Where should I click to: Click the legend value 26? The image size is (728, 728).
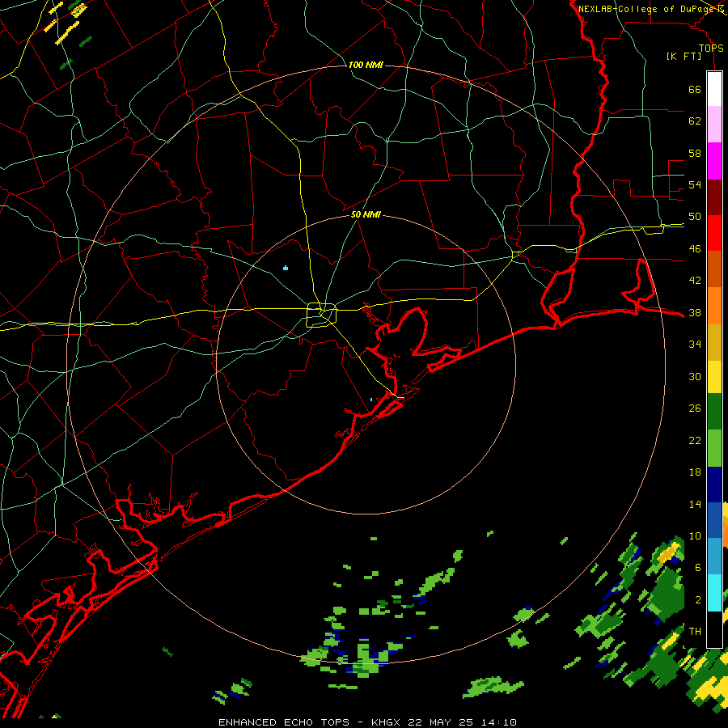(x=695, y=408)
